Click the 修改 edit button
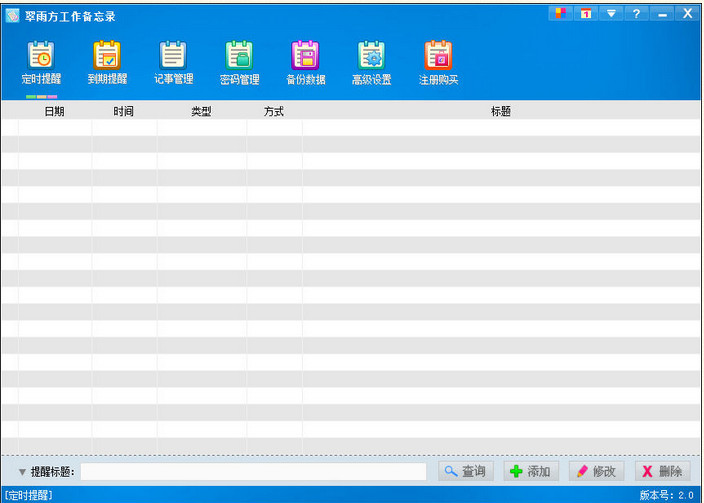 (x=596, y=471)
